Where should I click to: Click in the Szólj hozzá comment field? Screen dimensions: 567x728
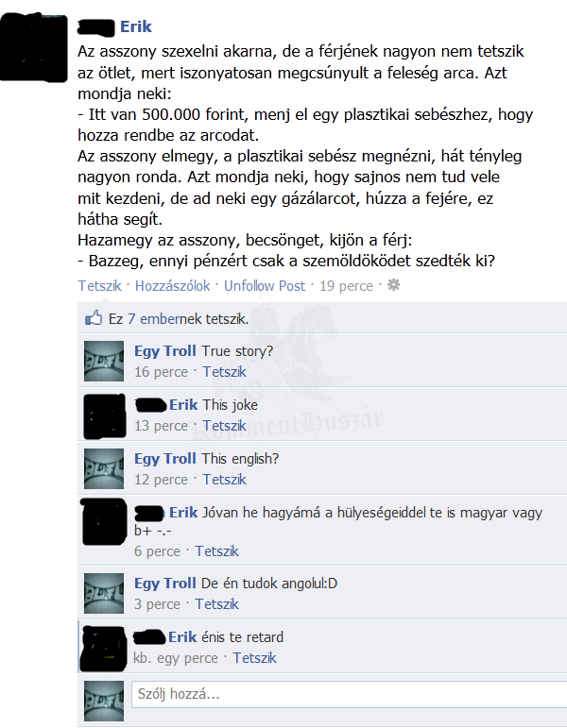[349, 695]
